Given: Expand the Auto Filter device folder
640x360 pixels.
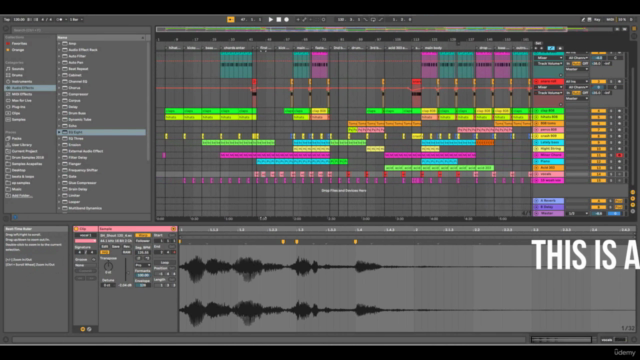Looking at the screenshot, I should 59,56.
